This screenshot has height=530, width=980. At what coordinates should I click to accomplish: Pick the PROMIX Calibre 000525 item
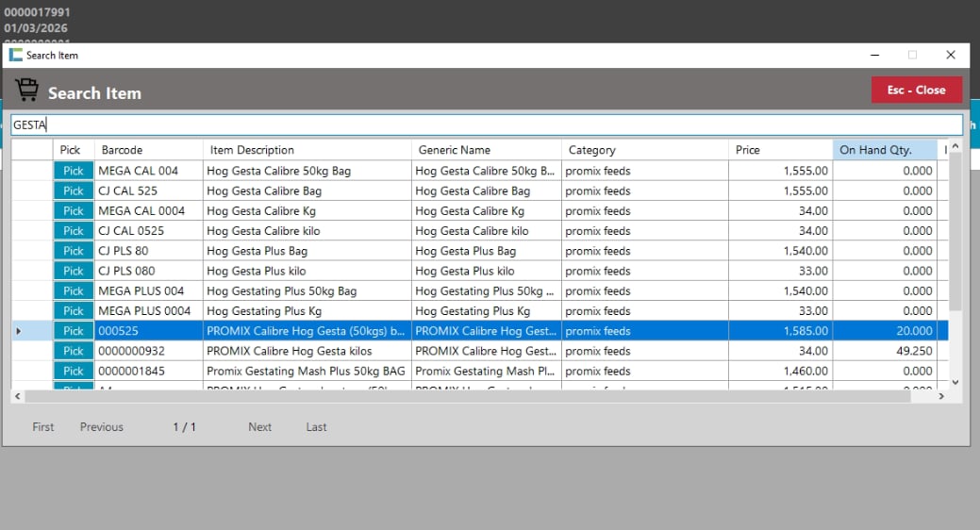point(74,331)
